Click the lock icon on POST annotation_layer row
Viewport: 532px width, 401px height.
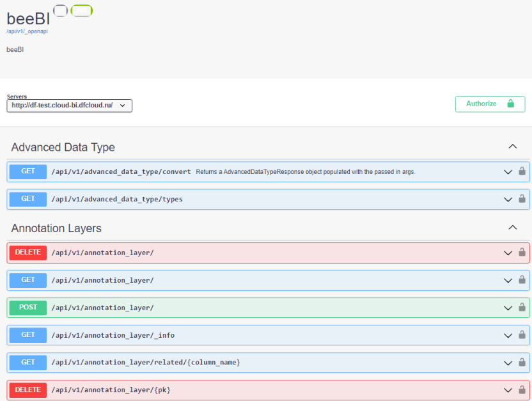click(x=522, y=308)
